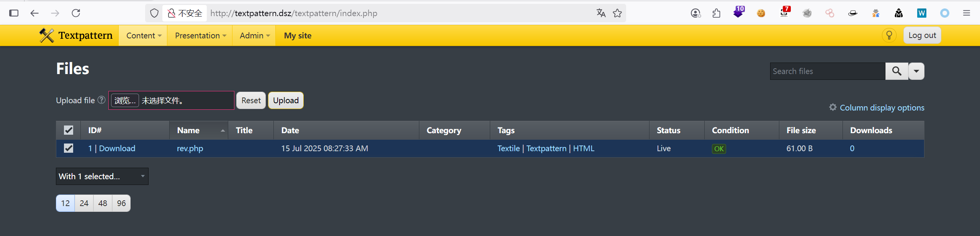Image resolution: width=980 pixels, height=236 pixels.
Task: Toggle the select-all checkbox in header
Action: [69, 130]
